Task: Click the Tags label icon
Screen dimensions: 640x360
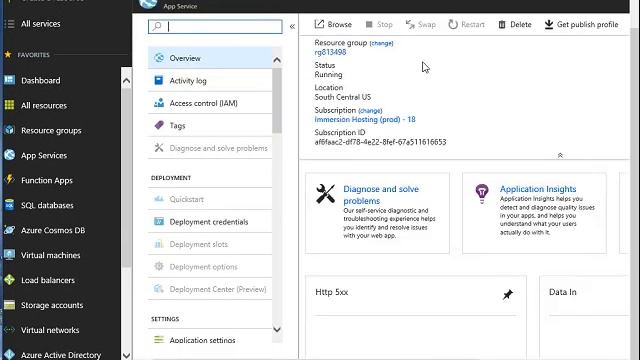Action: [159, 125]
